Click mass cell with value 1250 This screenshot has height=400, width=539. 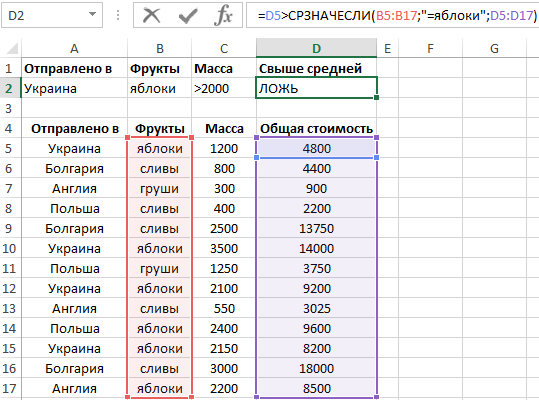point(224,268)
